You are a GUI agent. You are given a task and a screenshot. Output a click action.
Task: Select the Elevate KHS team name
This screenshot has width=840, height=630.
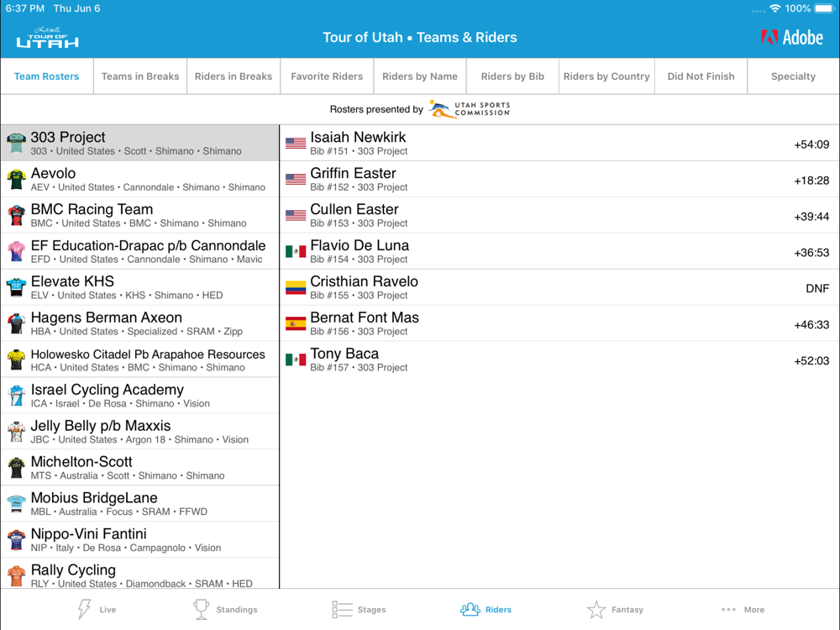[x=72, y=281]
